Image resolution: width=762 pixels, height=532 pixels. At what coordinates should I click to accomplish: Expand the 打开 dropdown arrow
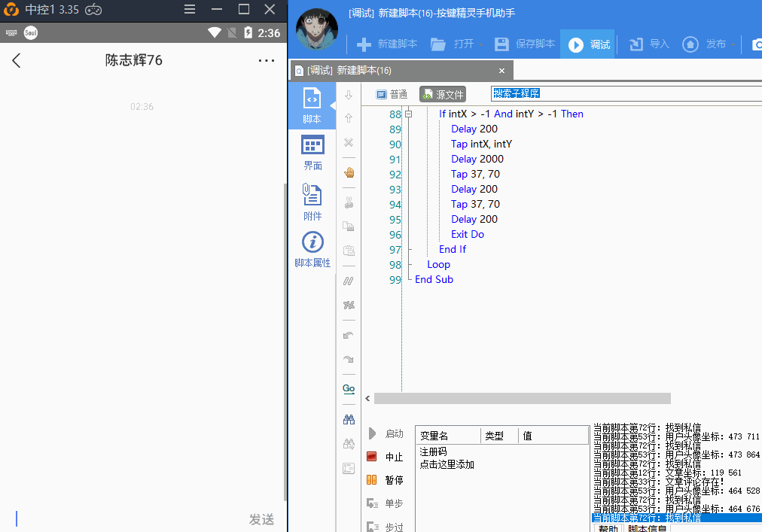[480, 44]
